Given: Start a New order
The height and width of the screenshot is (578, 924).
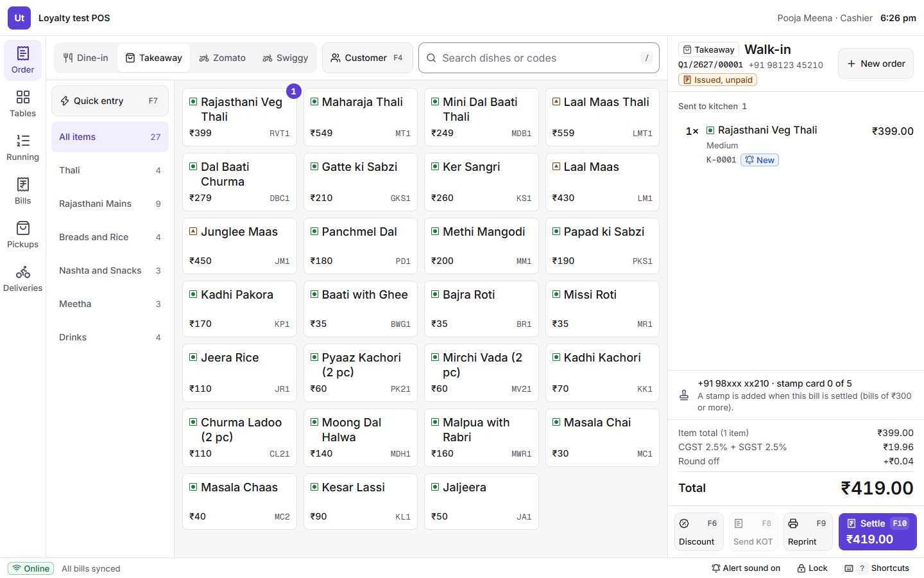Looking at the screenshot, I should 876,64.
